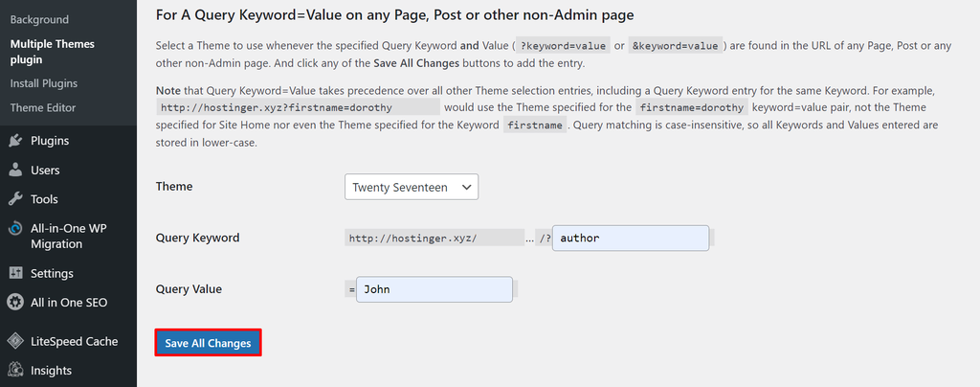The image size is (980, 387).
Task: Click the All-in-One WP Migration icon
Action: [x=15, y=229]
